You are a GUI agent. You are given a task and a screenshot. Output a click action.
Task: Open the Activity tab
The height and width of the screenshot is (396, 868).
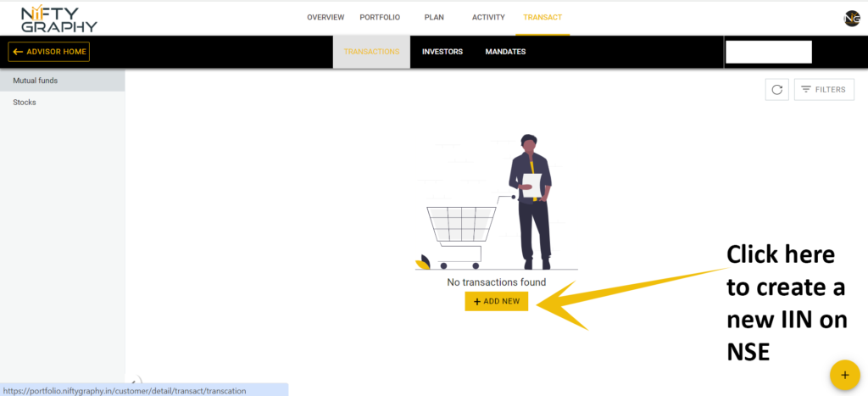488,18
